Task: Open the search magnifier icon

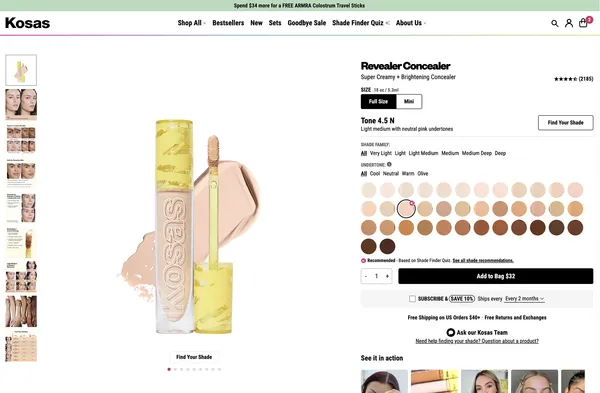Action: click(x=554, y=23)
